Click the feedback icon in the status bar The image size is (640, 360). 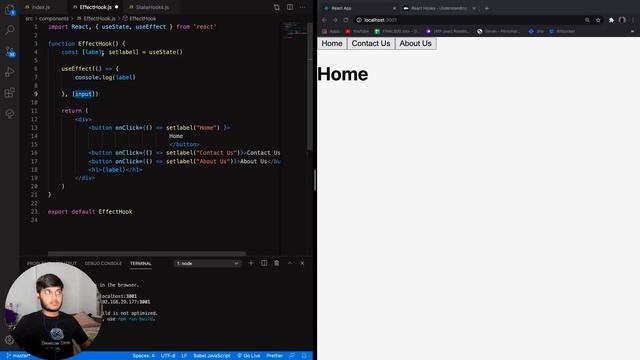(292, 356)
